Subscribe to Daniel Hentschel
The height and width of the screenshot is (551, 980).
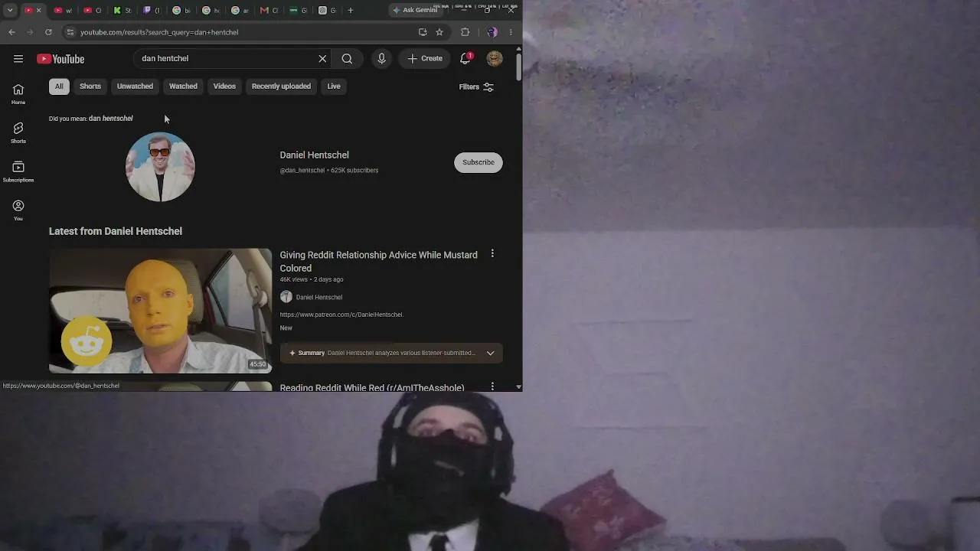(479, 162)
